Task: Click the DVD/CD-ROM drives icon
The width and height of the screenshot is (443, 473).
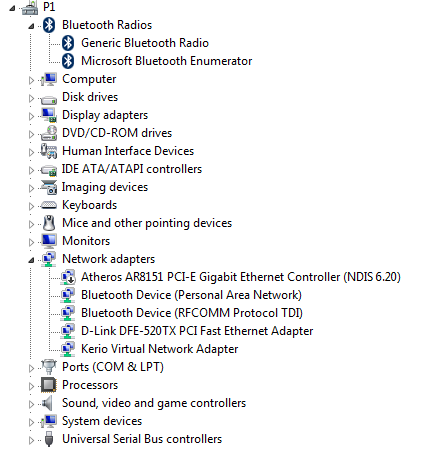Action: [49, 133]
